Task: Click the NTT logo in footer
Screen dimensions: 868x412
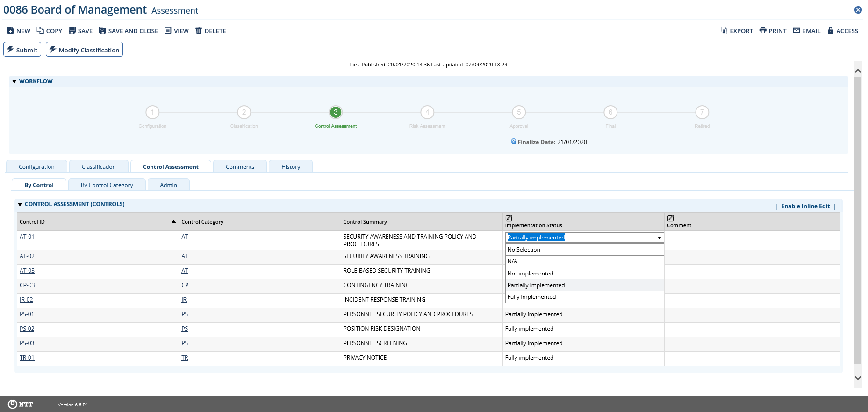Action: click(x=21, y=404)
